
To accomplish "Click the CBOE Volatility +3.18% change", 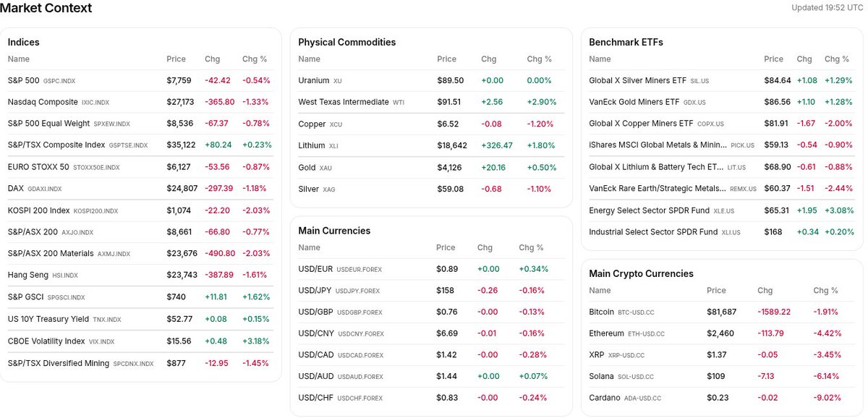I will tap(256, 341).
